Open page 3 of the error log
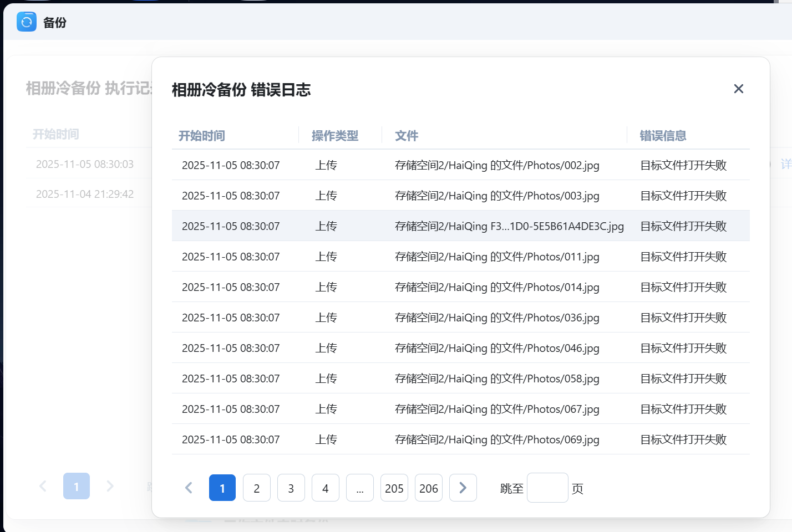The height and width of the screenshot is (532, 792). (291, 488)
